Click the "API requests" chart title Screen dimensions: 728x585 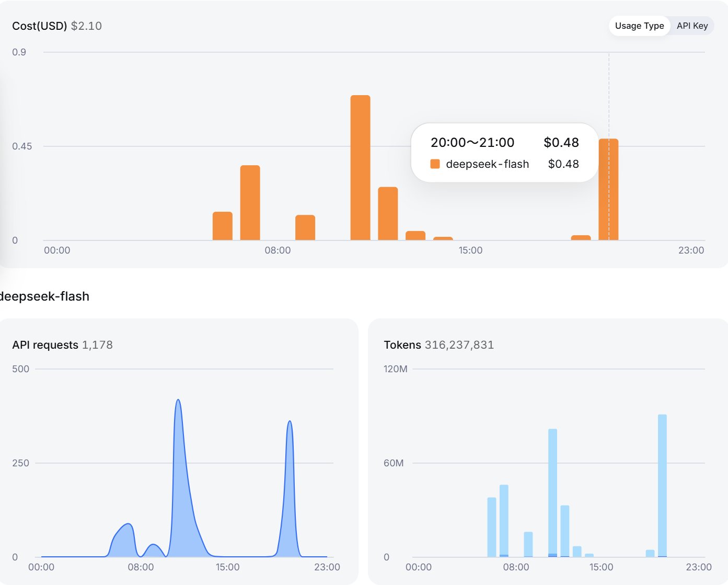45,345
